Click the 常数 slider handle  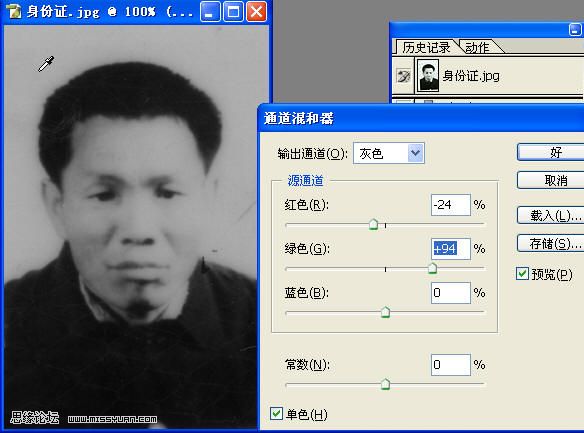coord(385,384)
